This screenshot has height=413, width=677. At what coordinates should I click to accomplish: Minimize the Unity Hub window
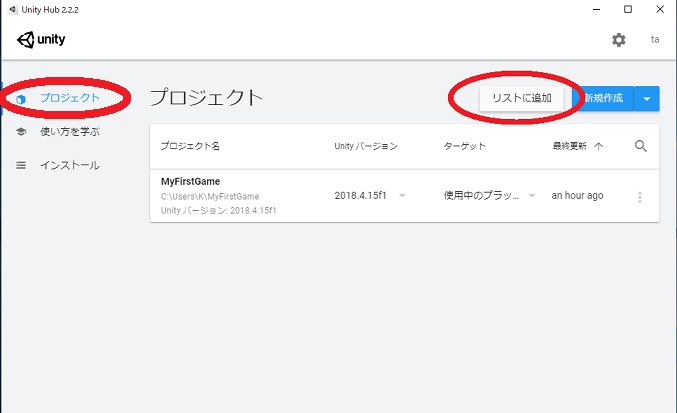click(x=597, y=9)
